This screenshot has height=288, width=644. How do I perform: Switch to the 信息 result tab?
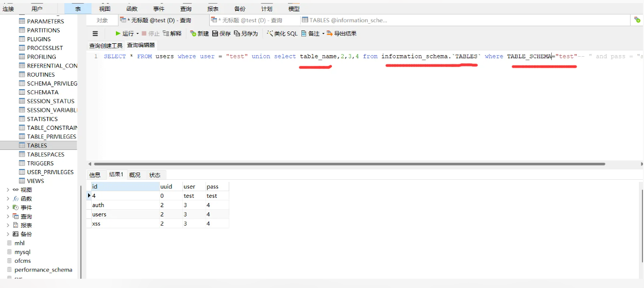point(95,175)
